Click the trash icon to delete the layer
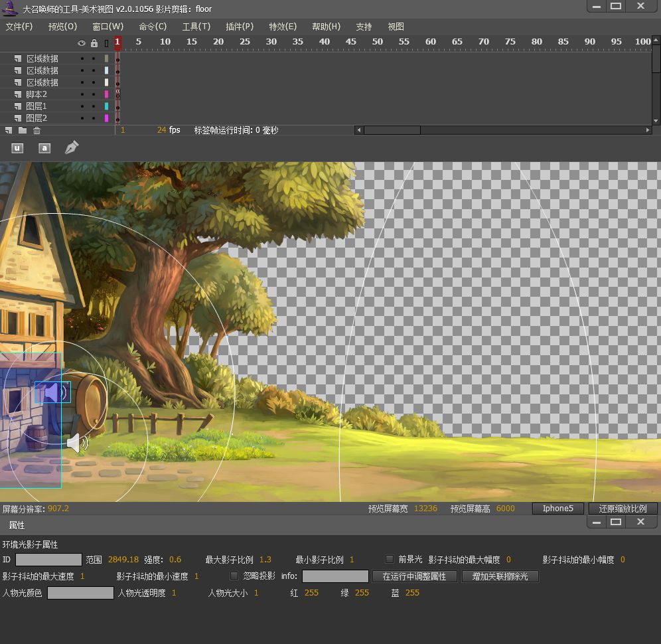 tap(37, 130)
